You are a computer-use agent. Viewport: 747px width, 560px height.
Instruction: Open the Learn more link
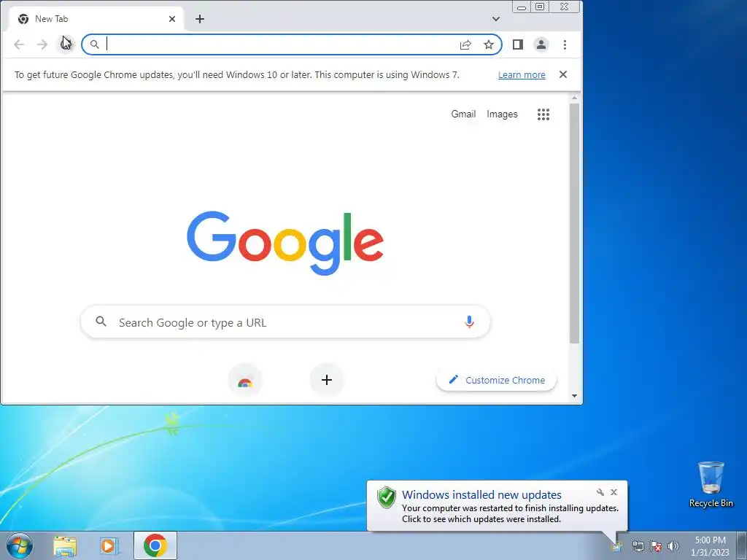[522, 75]
